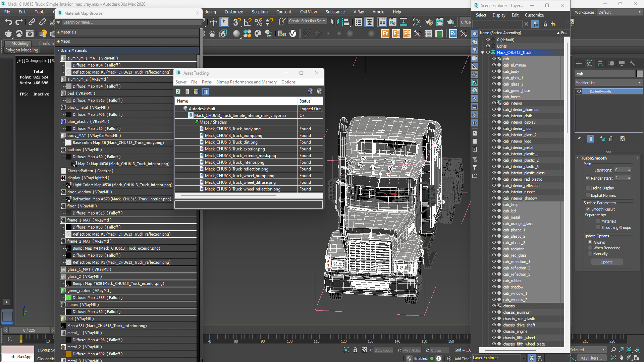Toggle the Angle Snap icon
644x362 pixels.
point(248,22)
